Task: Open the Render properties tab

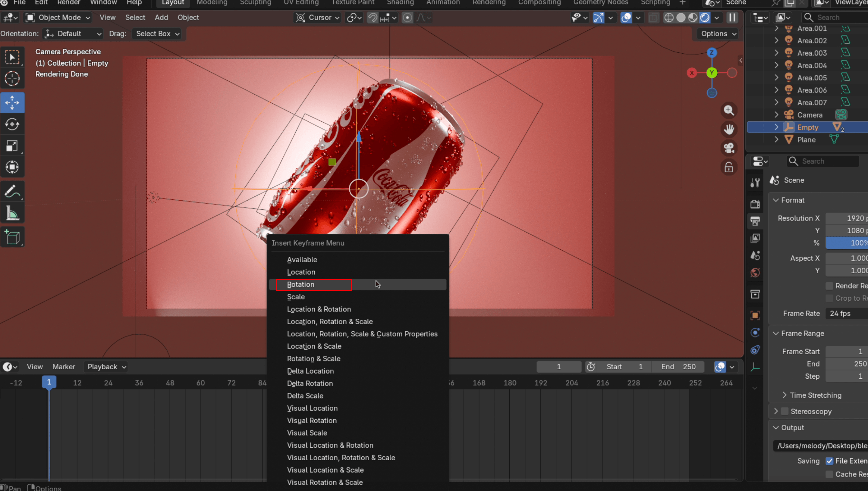Action: click(x=755, y=204)
